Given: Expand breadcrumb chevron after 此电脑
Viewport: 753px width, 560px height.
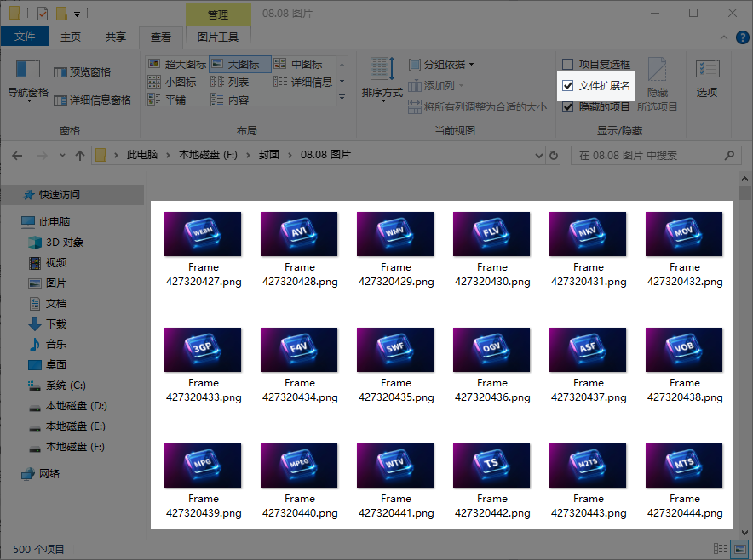Looking at the screenshot, I should [168, 155].
